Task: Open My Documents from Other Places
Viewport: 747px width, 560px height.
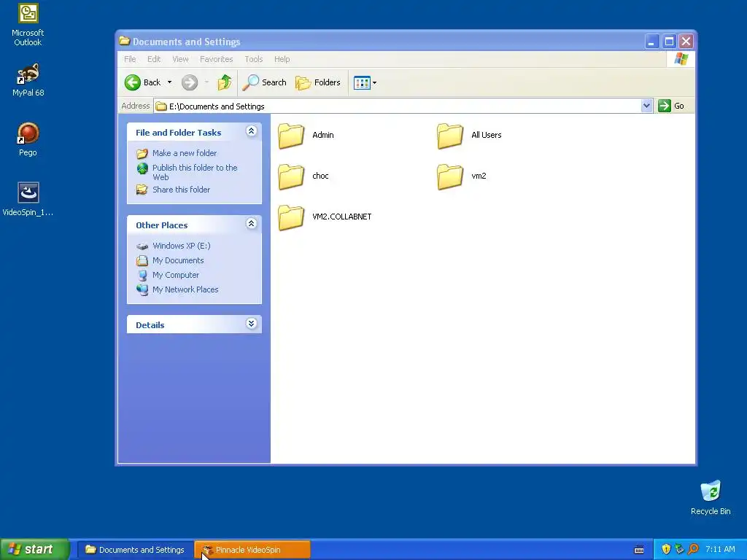Action: pos(178,260)
